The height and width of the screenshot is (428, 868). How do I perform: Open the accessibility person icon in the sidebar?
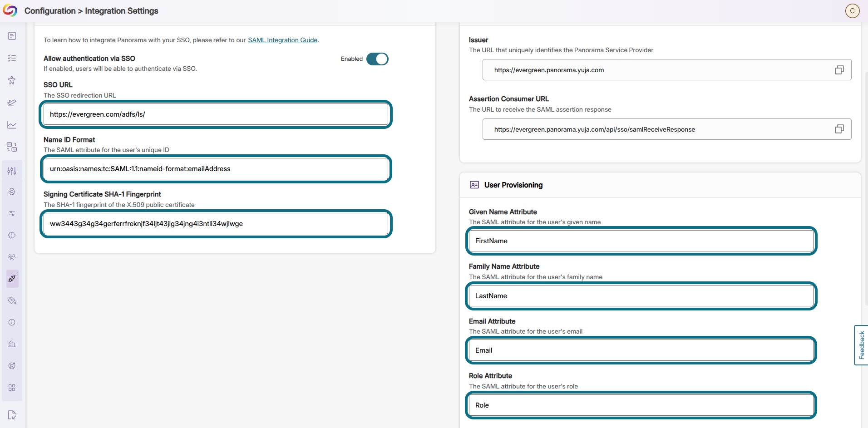pyautogui.click(x=12, y=80)
